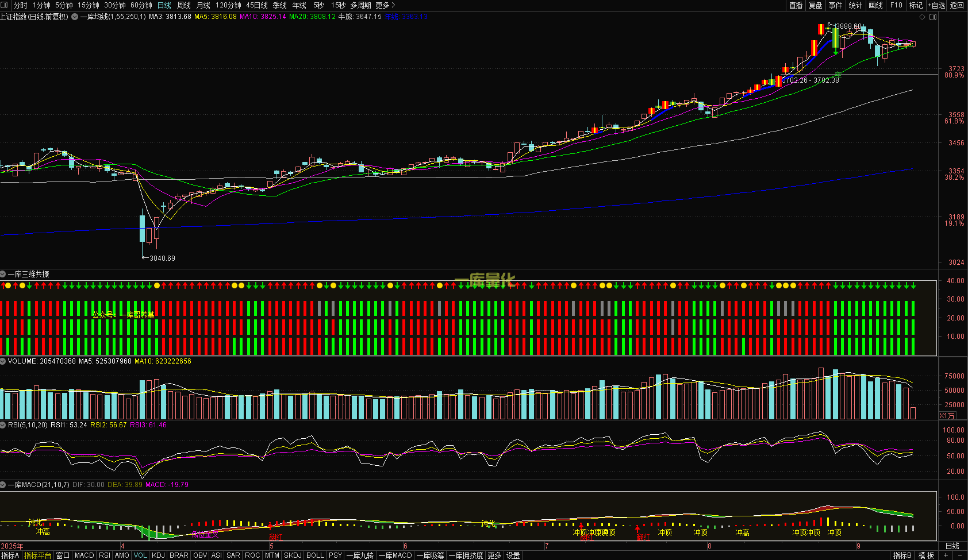The image size is (968, 560).
Task: Open indicator menu for 一库三维共振 panel
Action: pos(3,274)
